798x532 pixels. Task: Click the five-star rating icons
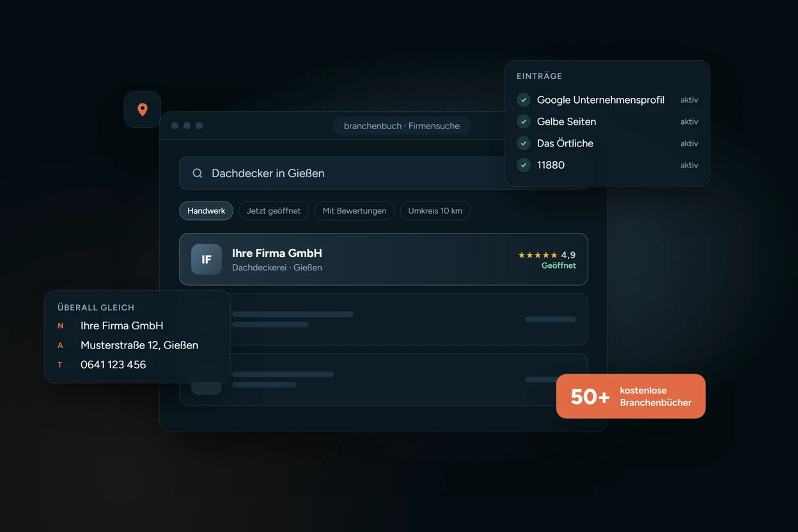coord(538,255)
